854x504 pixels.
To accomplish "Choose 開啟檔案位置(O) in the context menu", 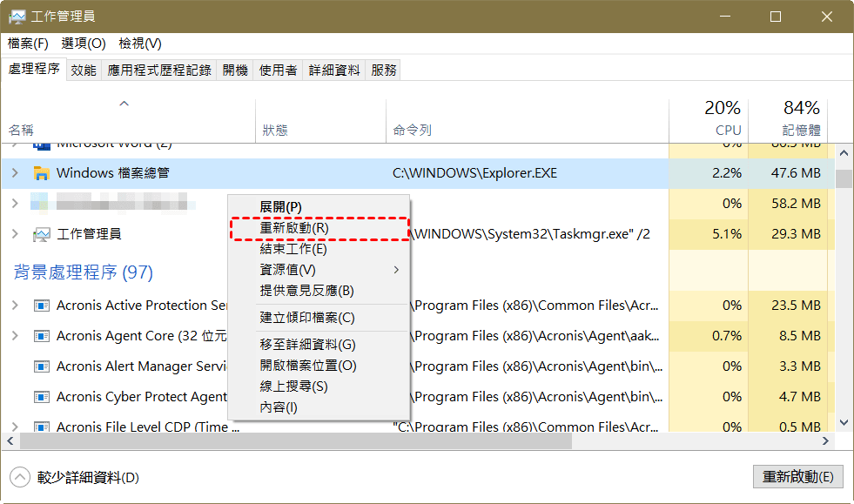I will click(x=319, y=366).
